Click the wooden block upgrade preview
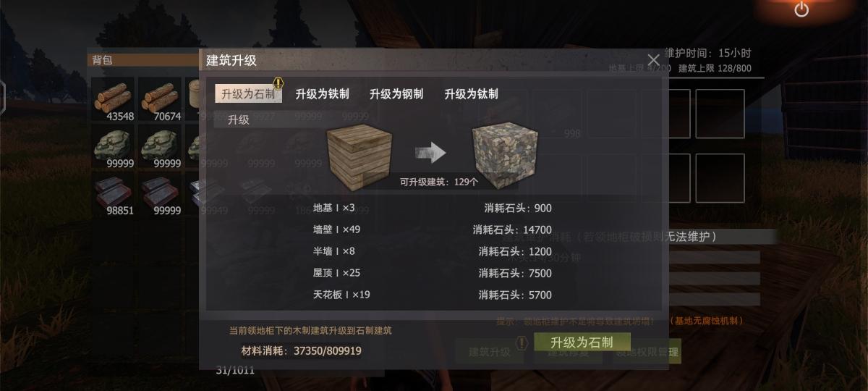Viewport: 868px width, 391px height. (360, 152)
